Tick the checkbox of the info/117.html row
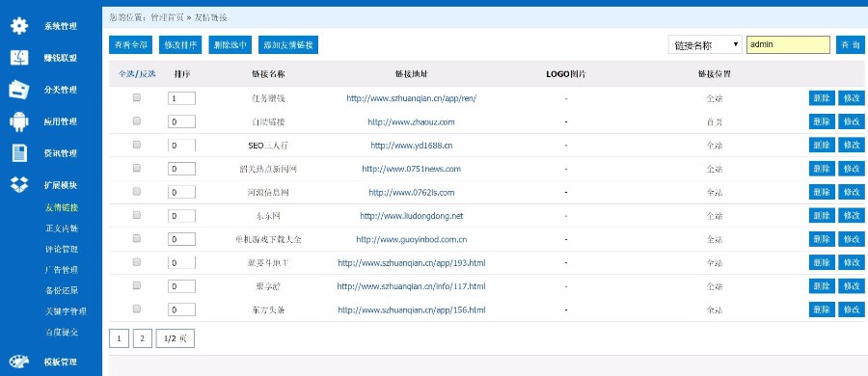 coord(137,285)
